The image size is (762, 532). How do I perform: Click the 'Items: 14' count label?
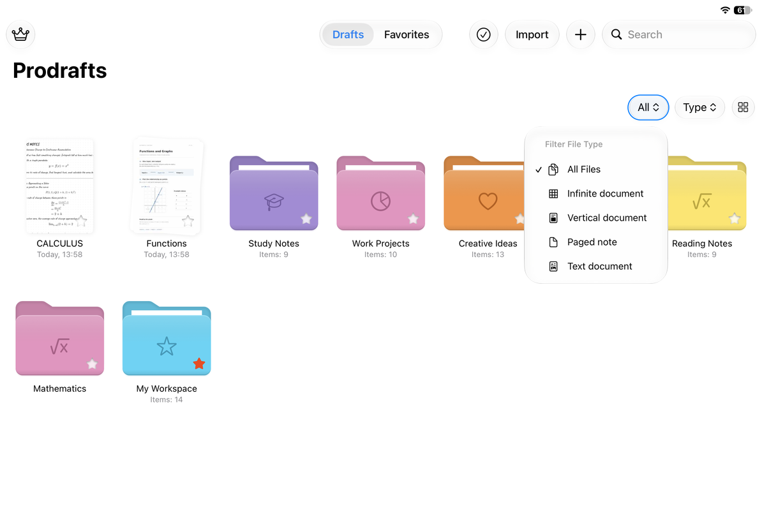pos(167,400)
